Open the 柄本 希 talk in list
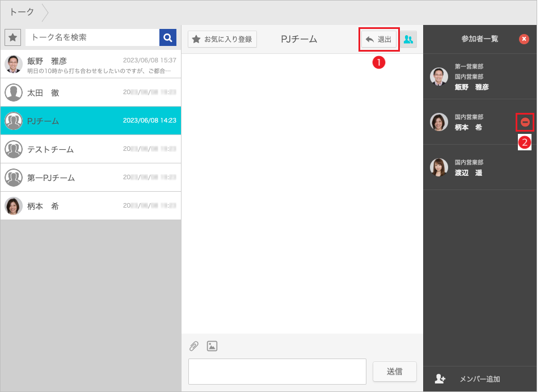This screenshot has height=392, width=540. tap(91, 206)
